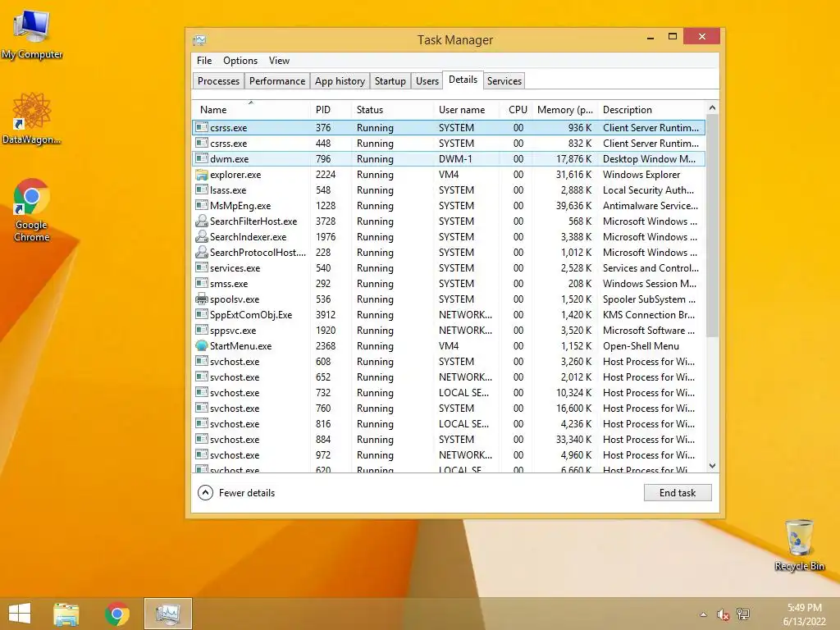The height and width of the screenshot is (630, 840).
Task: Click the Antimalware Service description
Action: pos(651,206)
